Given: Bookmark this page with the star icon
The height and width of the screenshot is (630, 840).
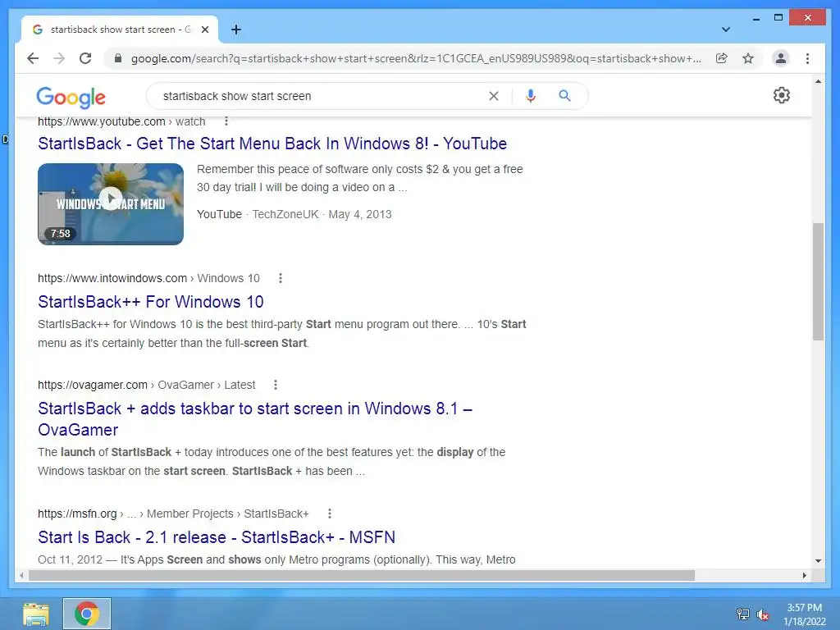Looking at the screenshot, I should [748, 58].
